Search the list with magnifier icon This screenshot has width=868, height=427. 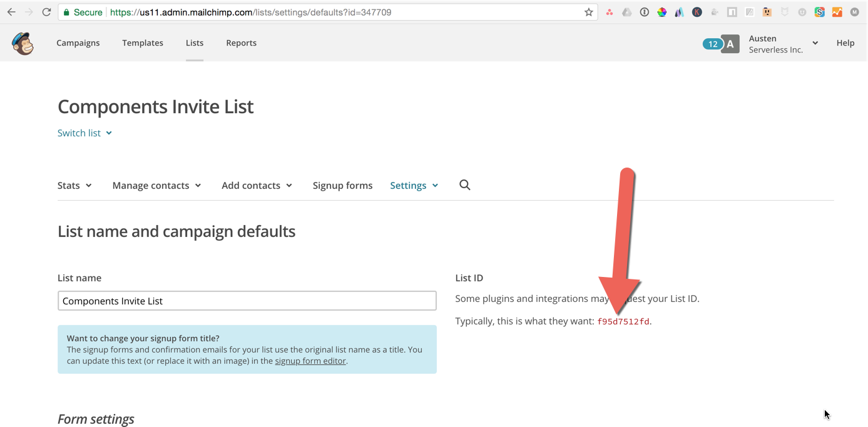tap(465, 185)
